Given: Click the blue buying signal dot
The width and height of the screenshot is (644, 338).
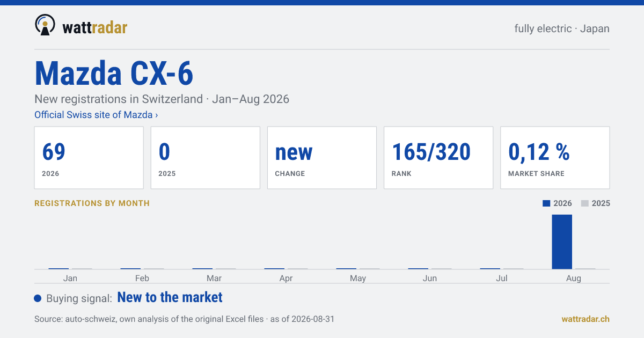Looking at the screenshot, I should [x=38, y=298].
